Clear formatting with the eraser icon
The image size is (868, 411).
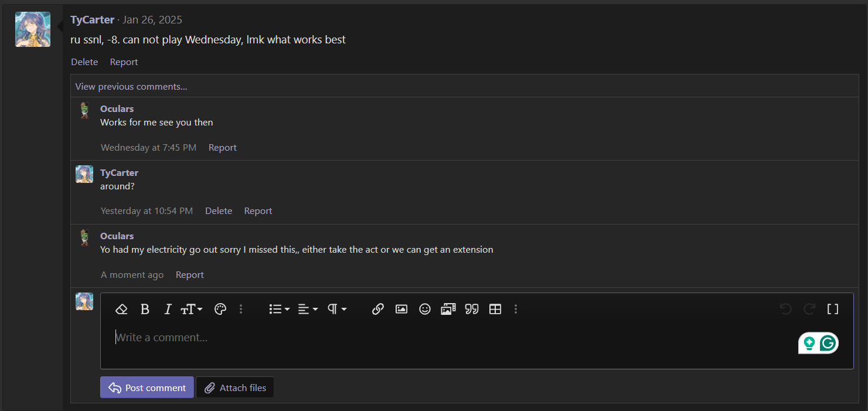pos(121,309)
